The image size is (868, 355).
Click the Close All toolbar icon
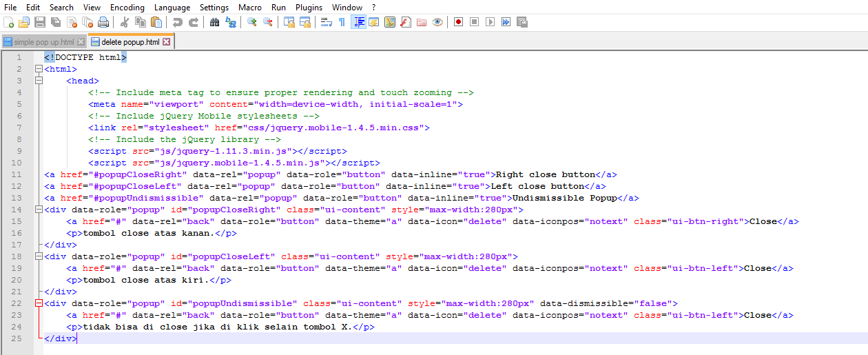(x=87, y=22)
